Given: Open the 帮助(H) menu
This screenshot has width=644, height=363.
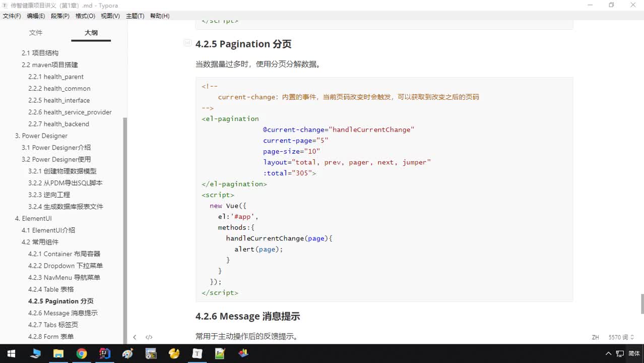Looking at the screenshot, I should [x=160, y=16].
